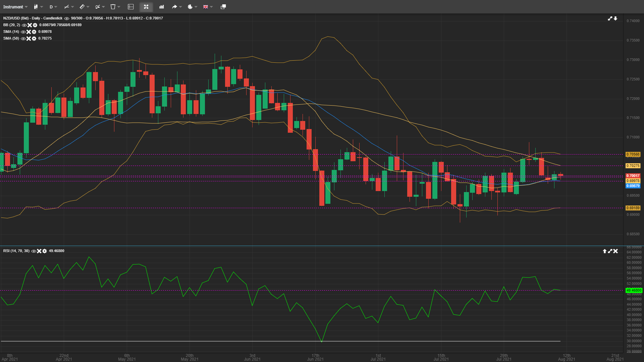Viewport: 644px width, 362px height.
Task: Remove the SMA (14) indicator
Action: click(x=29, y=32)
